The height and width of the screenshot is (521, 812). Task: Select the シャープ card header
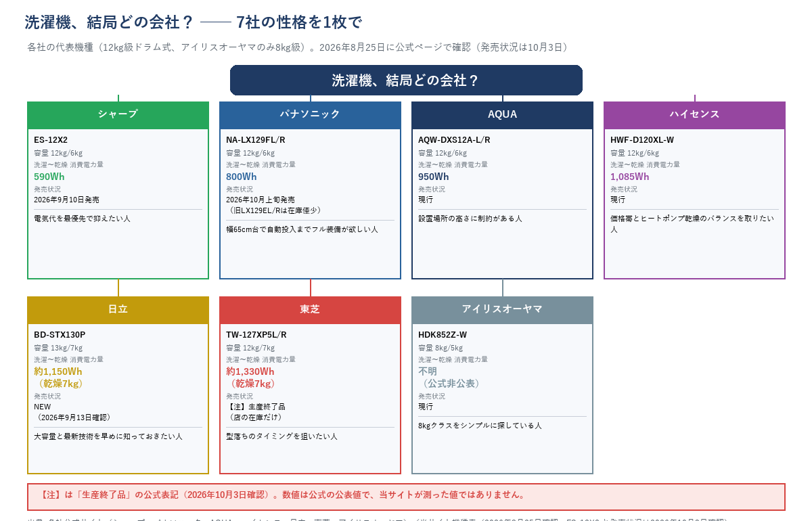pyautogui.click(x=118, y=114)
